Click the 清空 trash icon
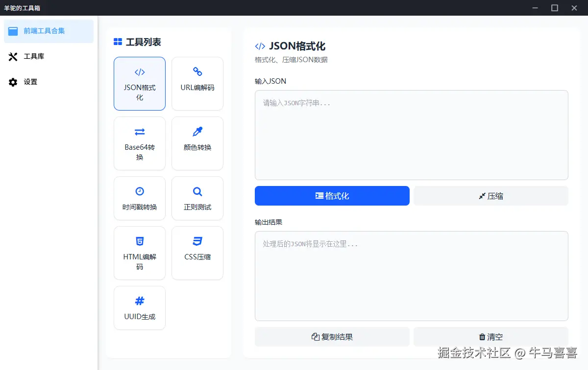588x370 pixels. (481, 337)
